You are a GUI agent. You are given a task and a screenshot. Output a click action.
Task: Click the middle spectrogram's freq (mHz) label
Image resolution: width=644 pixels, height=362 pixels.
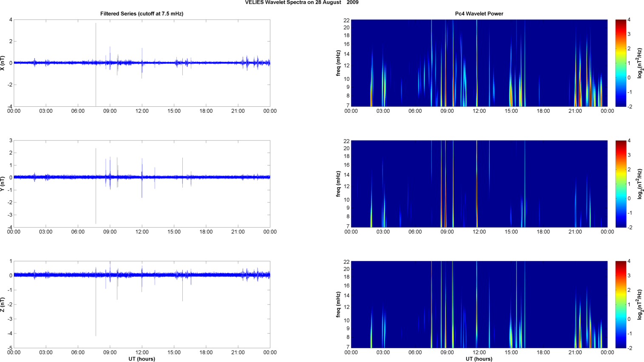pos(338,184)
